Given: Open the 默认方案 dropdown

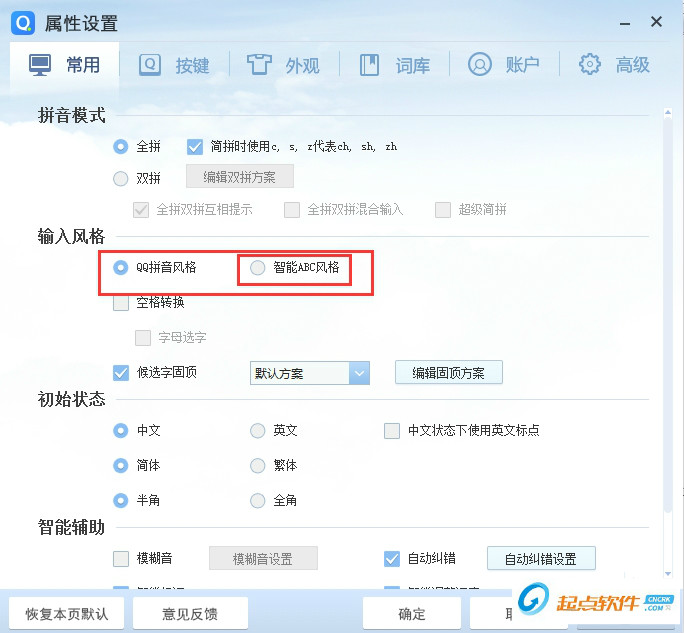Looking at the screenshot, I should (x=310, y=373).
